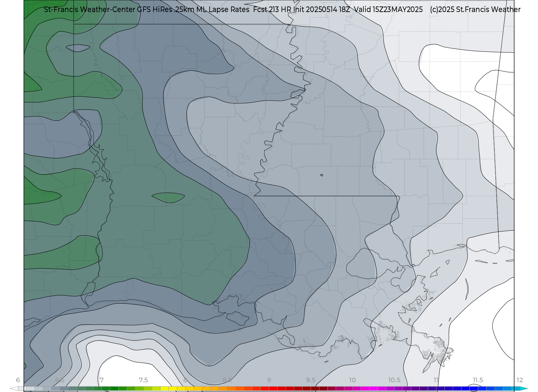Click the 'Valid 15Z23MAY2025' valid time text
The image size is (538, 392).
coord(388,10)
